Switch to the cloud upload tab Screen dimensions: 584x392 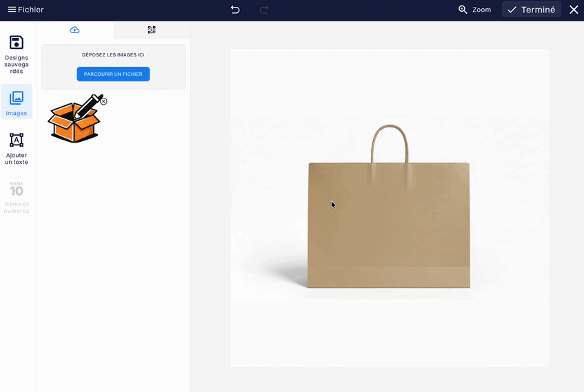coord(74,30)
